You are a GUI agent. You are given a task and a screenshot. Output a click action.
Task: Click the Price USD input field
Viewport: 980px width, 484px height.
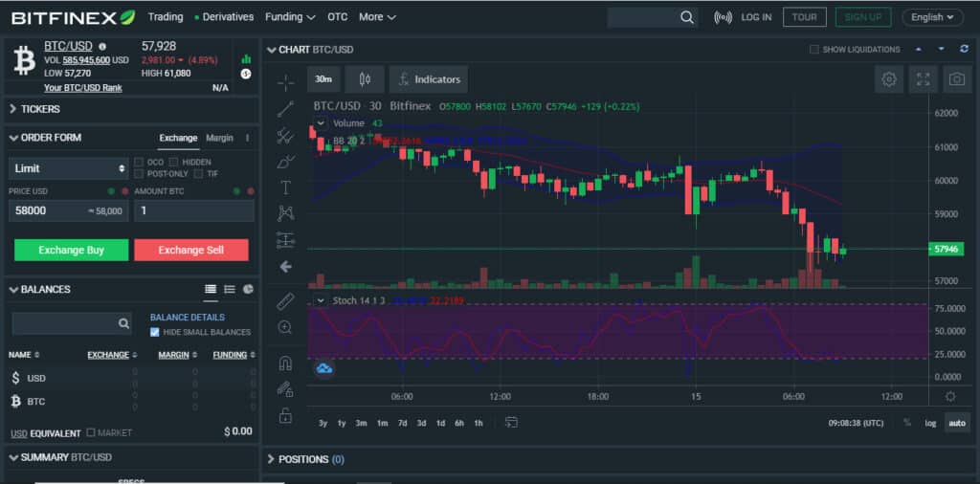click(69, 211)
